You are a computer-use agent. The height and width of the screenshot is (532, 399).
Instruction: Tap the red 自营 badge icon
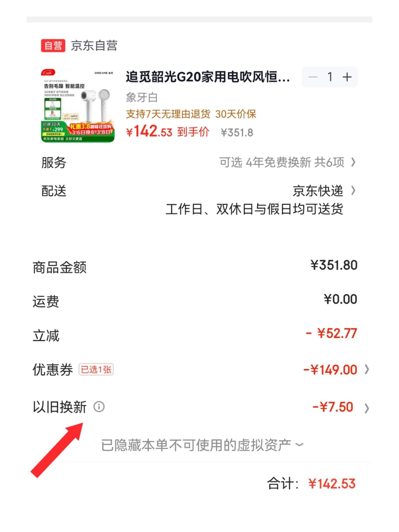point(53,46)
